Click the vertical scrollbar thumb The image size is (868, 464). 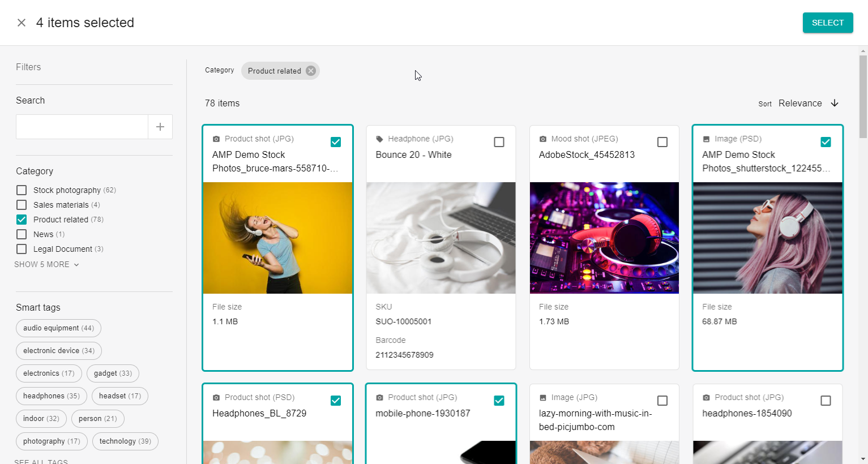(x=863, y=96)
